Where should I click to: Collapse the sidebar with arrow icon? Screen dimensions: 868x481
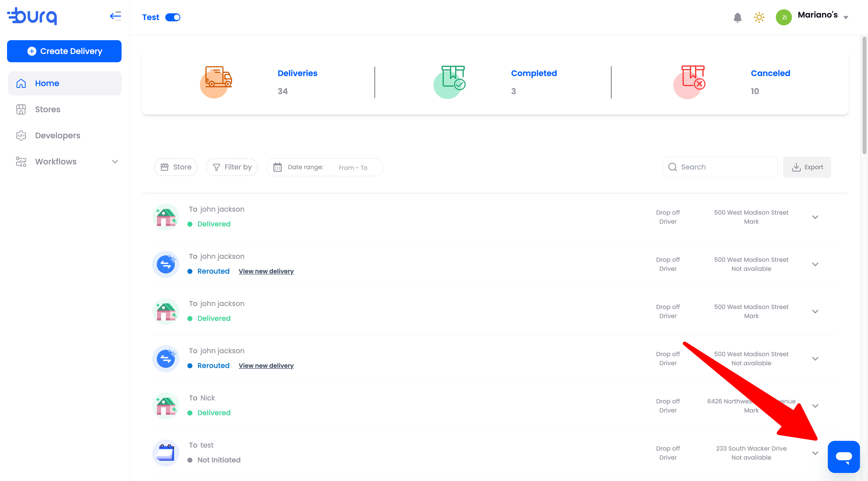click(x=116, y=16)
